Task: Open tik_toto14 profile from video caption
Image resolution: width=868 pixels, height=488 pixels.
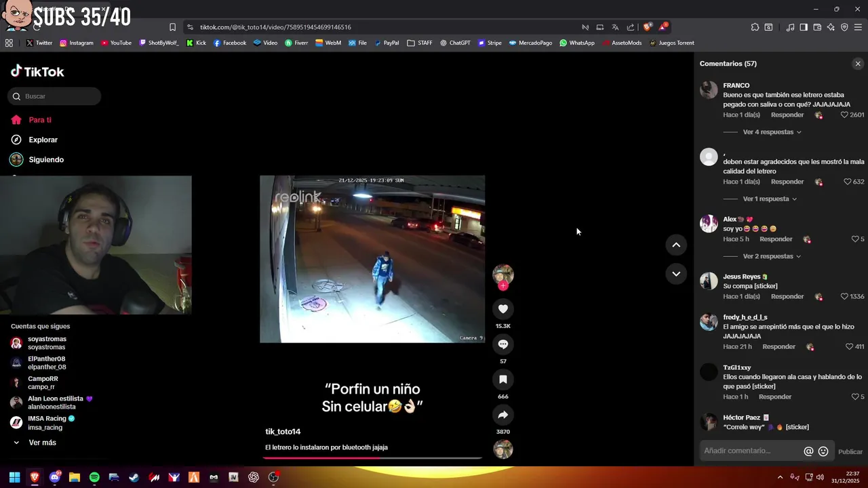Action: (283, 432)
